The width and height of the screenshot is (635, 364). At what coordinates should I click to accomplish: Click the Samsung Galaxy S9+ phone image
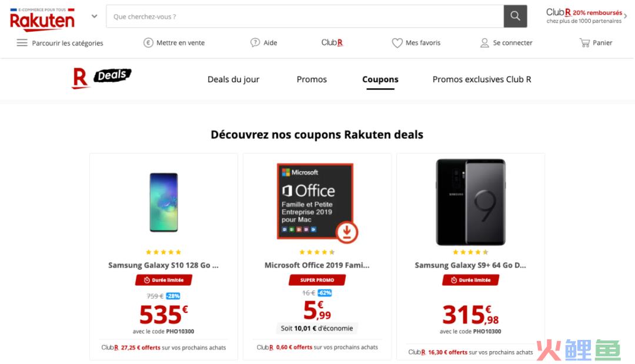pos(470,202)
